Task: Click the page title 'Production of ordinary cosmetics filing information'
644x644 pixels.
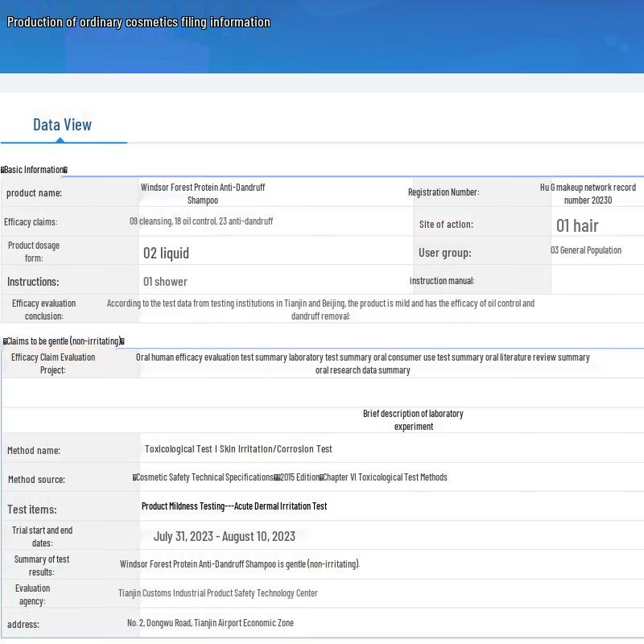Action: [x=138, y=22]
